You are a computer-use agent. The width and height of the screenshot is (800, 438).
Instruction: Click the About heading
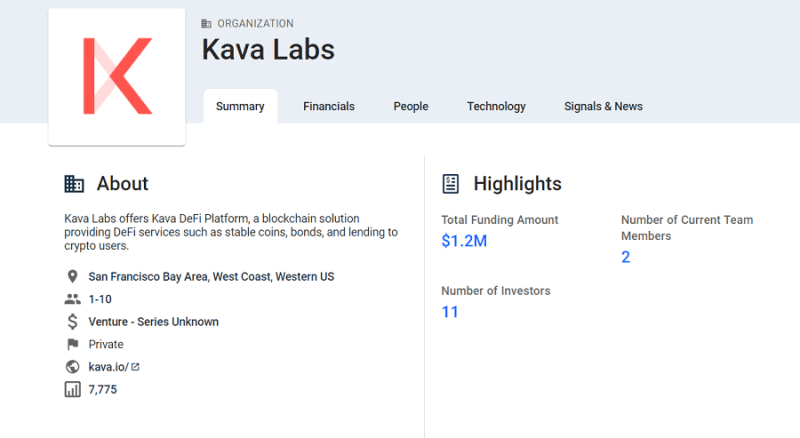(122, 184)
